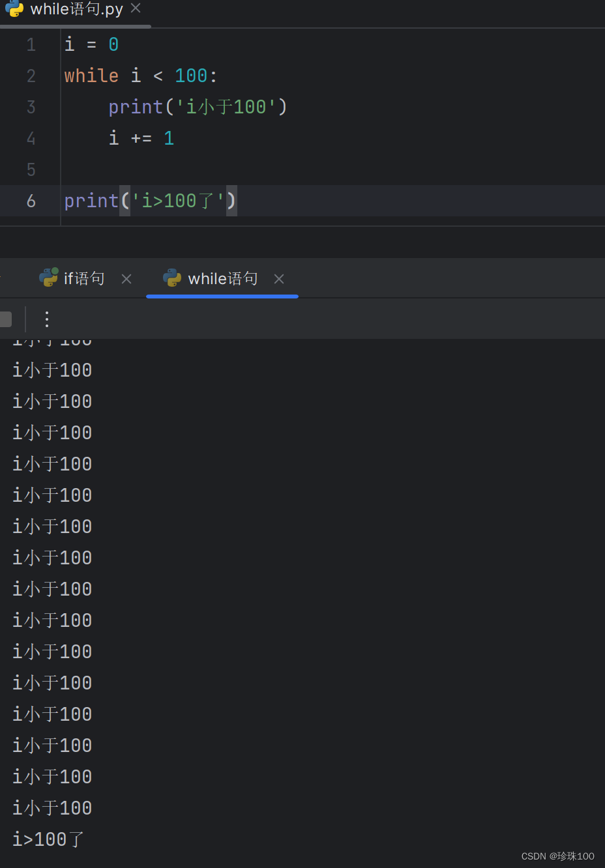Click empty line number 5 in the gutter
605x868 pixels.
pyautogui.click(x=31, y=169)
